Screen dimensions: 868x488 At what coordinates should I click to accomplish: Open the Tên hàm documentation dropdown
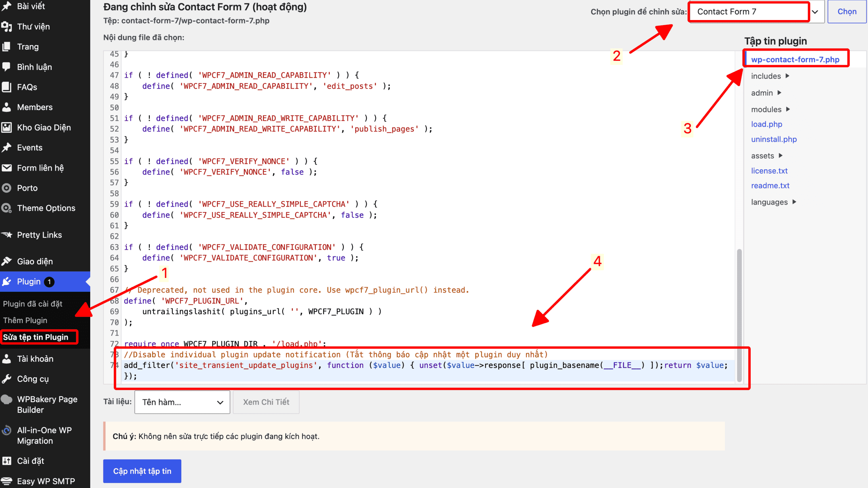pos(182,402)
